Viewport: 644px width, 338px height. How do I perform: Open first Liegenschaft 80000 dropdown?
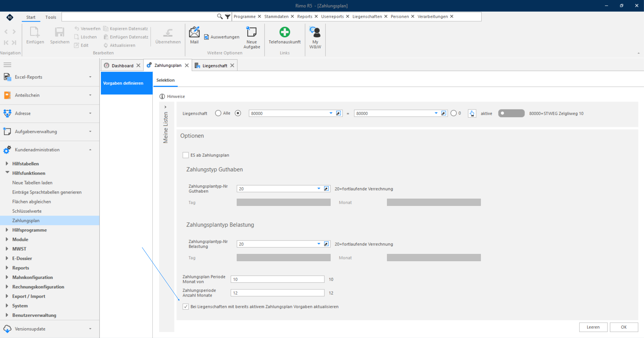point(331,113)
